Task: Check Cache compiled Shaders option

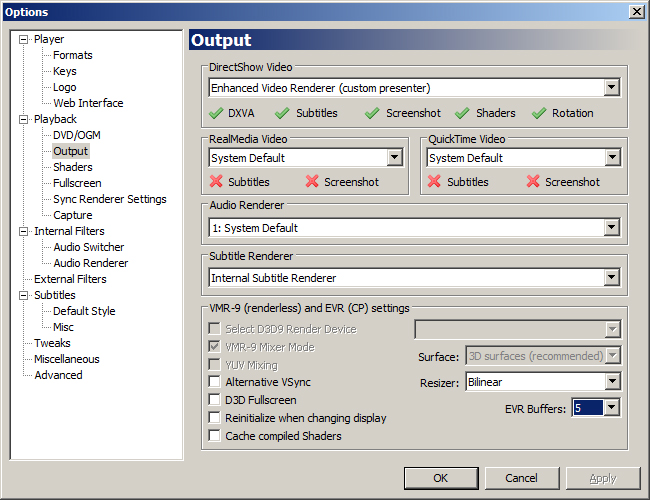Action: click(214, 436)
